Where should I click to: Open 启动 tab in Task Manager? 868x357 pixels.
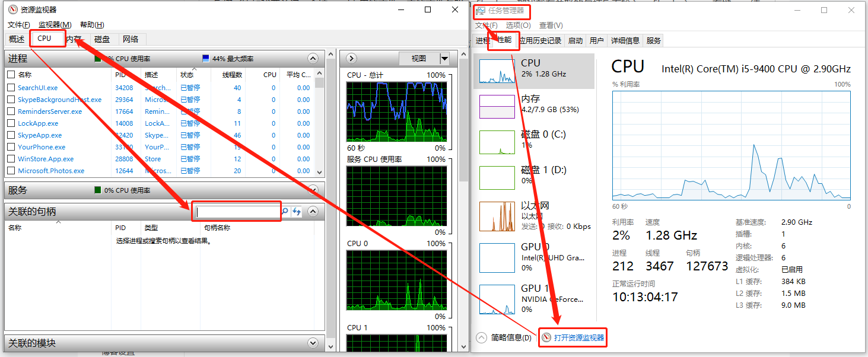tap(576, 41)
